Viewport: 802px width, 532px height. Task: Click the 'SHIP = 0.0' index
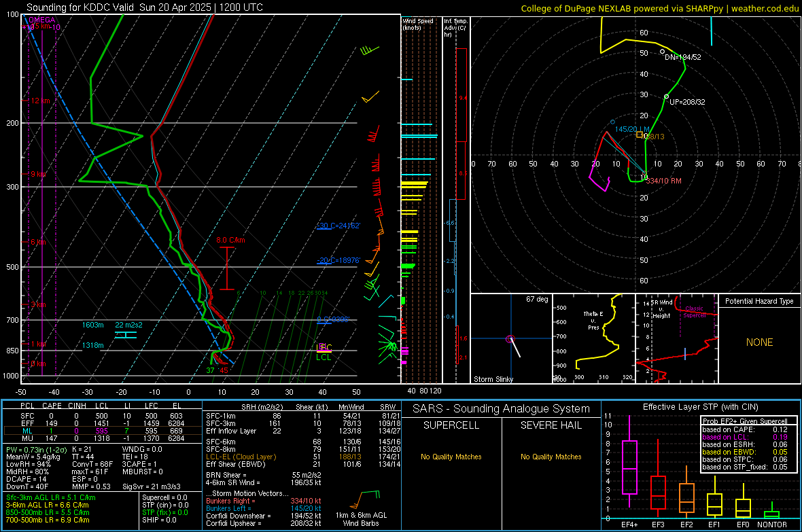click(159, 520)
